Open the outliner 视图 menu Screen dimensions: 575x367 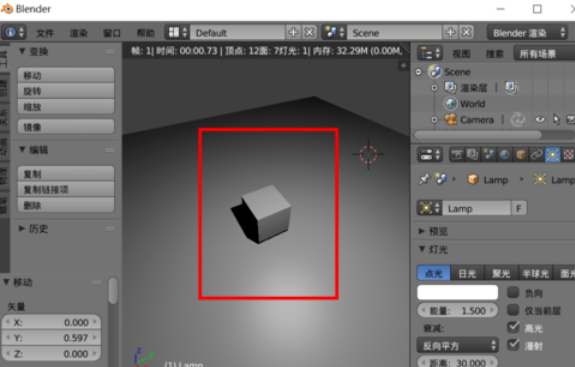pos(461,54)
